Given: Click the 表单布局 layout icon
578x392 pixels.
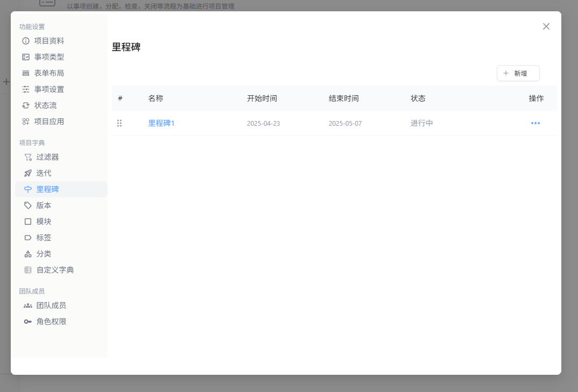Looking at the screenshot, I should [26, 73].
